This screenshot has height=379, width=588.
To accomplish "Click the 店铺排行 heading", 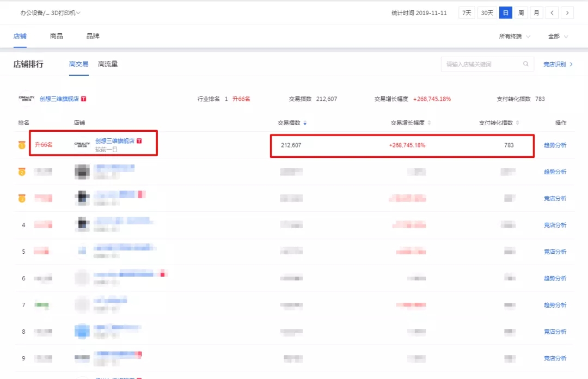I will pos(28,64).
